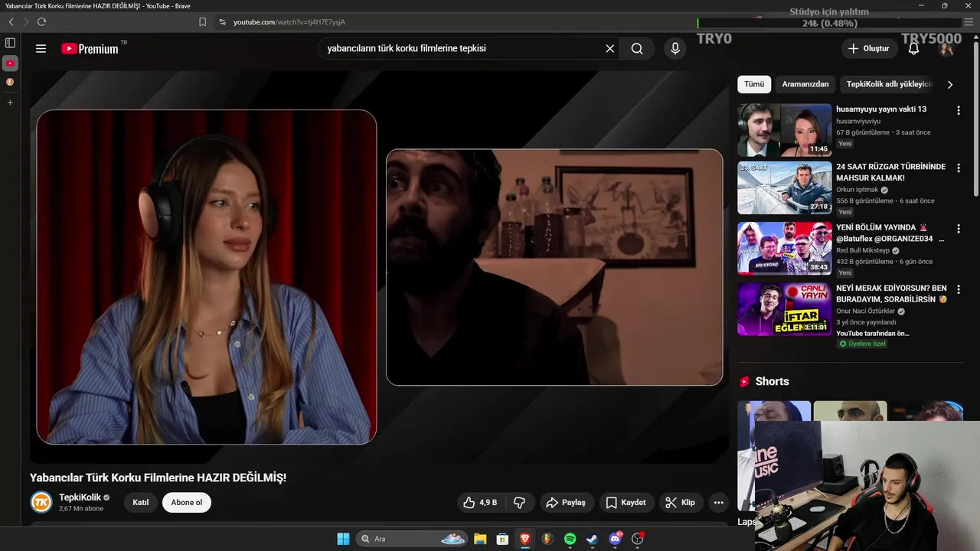980x551 pixels.
Task: Open the husamviyuviyu channel link
Action: (858, 121)
